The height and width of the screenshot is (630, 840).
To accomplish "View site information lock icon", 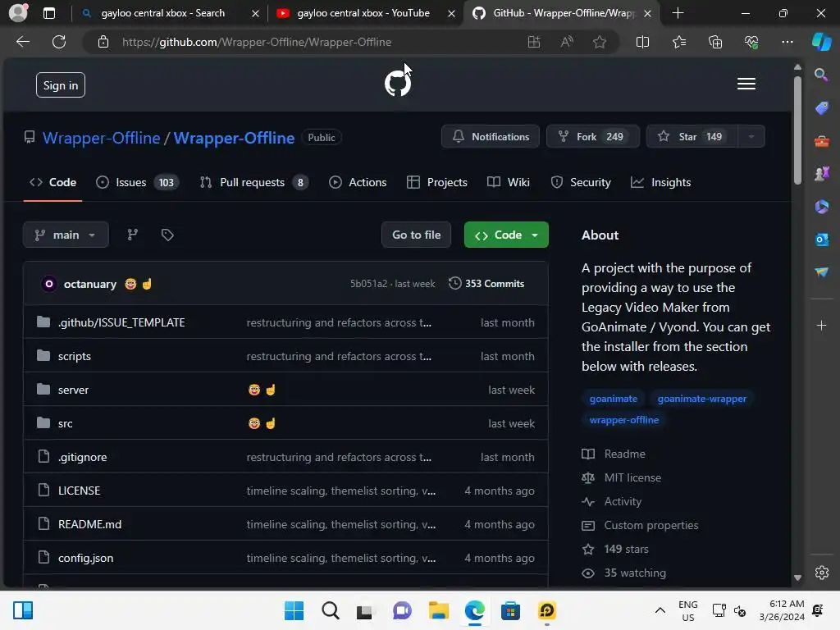I will pyautogui.click(x=103, y=42).
